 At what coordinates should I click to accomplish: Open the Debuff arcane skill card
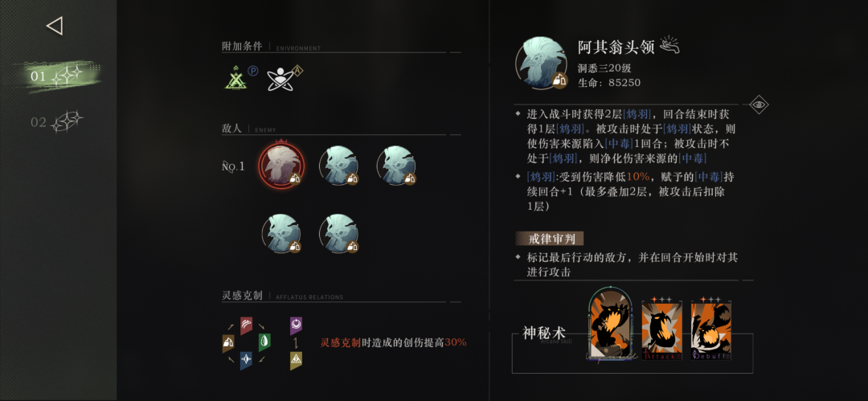pyautogui.click(x=711, y=330)
